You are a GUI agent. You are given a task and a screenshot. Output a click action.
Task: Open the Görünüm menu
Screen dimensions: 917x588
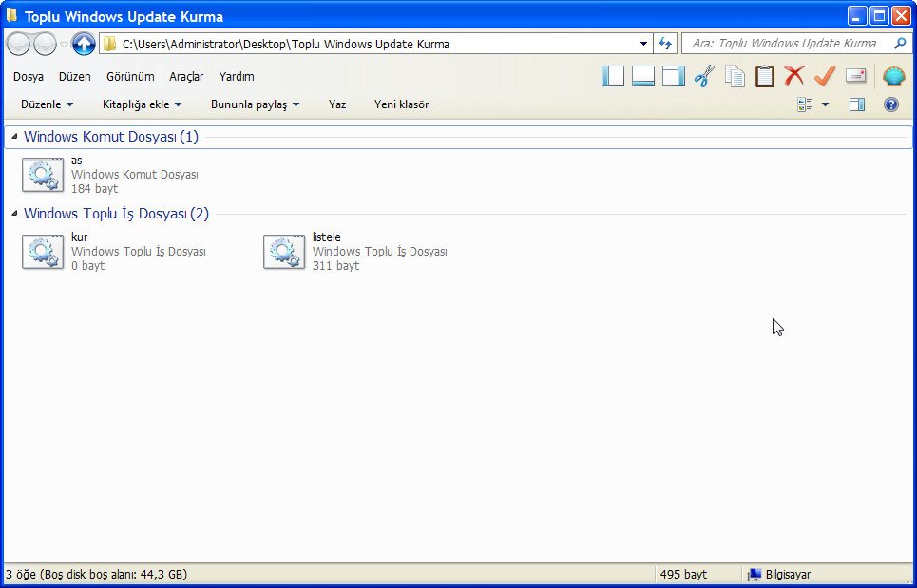coord(130,77)
